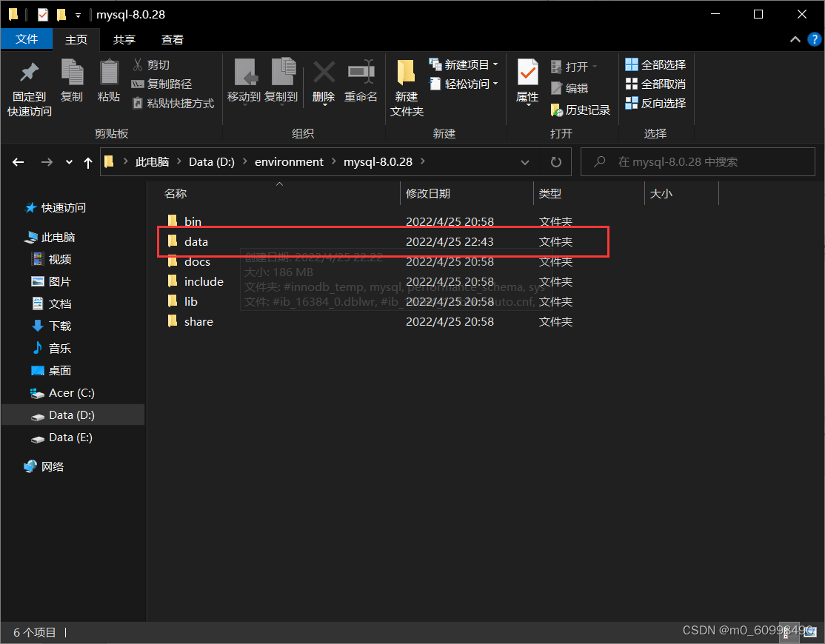Create a New folder (新建文件夹)

click(x=407, y=88)
